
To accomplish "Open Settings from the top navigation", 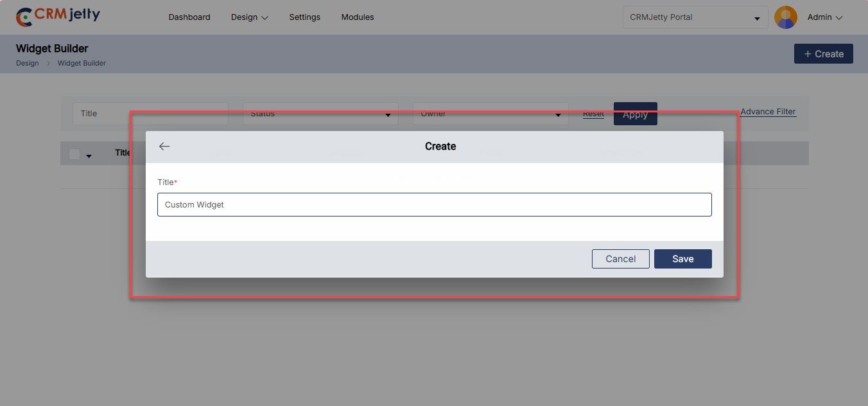I will 304,17.
